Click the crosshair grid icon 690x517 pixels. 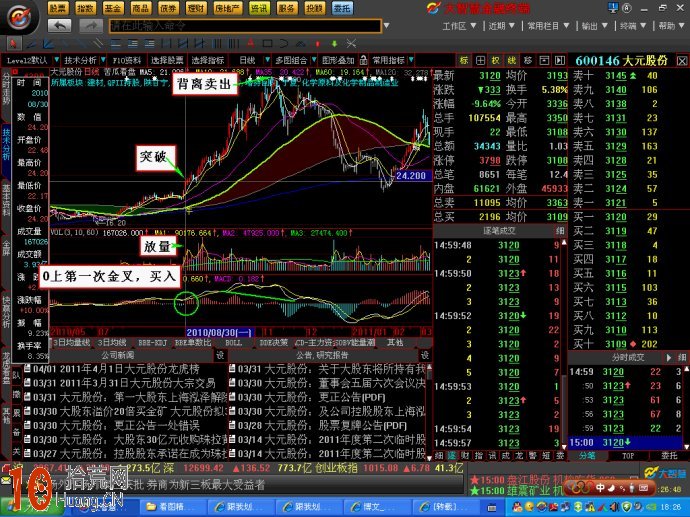click(480, 60)
